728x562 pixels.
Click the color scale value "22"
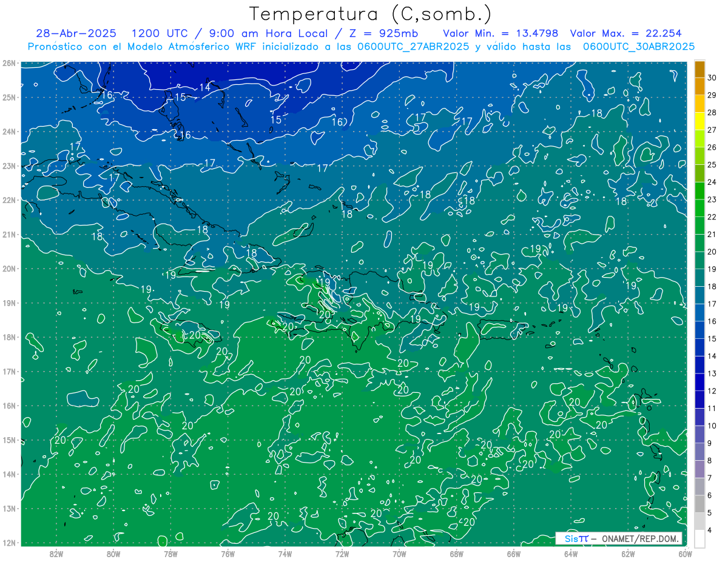(x=712, y=217)
